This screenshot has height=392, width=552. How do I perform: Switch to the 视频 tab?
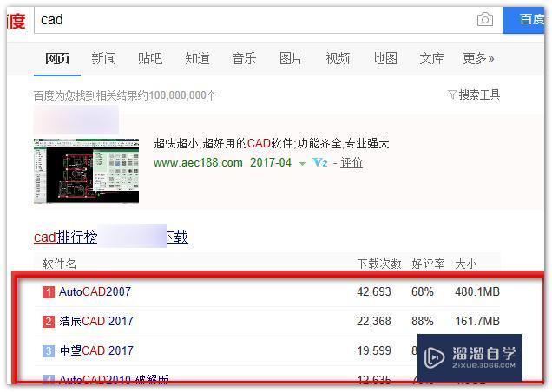pos(338,58)
